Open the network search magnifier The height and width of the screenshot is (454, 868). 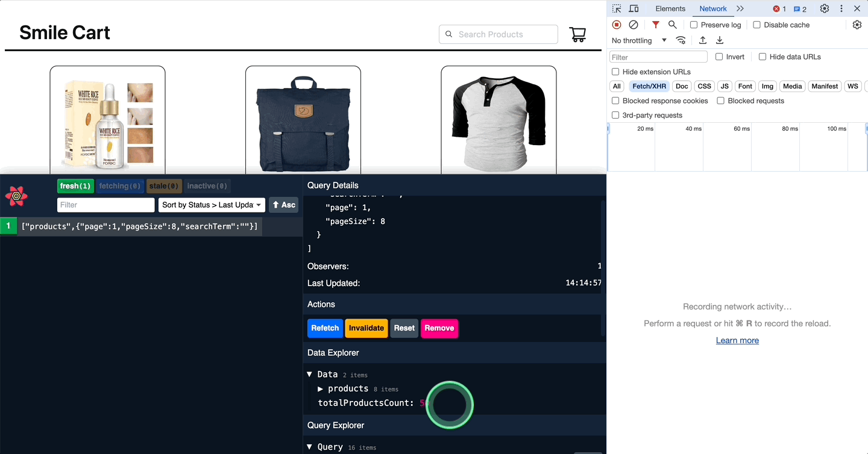coord(672,25)
